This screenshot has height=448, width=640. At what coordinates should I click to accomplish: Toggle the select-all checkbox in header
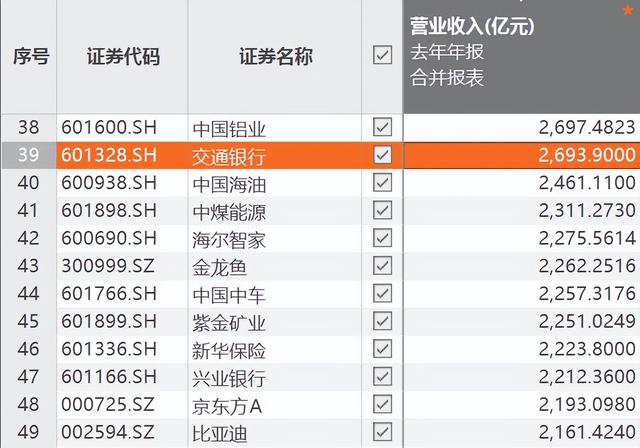pyautogui.click(x=382, y=55)
